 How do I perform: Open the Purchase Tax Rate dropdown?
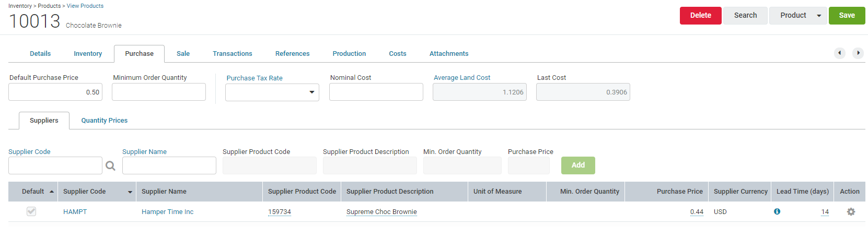(272, 92)
